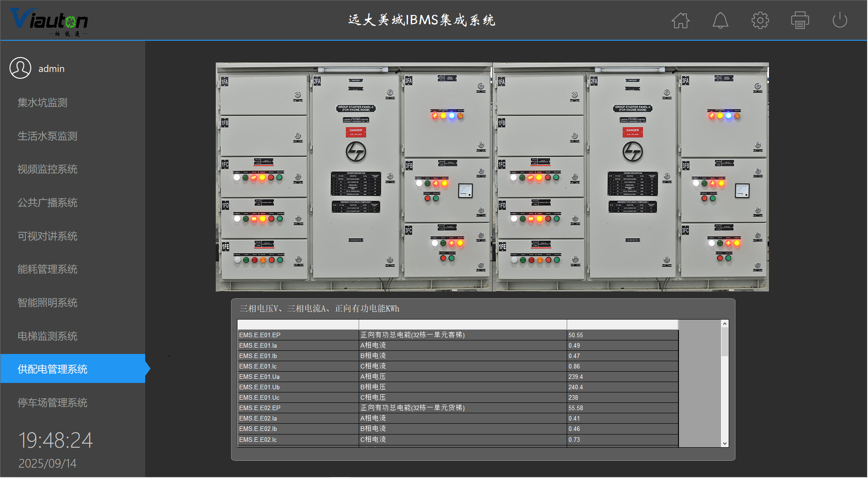Open 公共广播系统 section

pyautogui.click(x=47, y=203)
